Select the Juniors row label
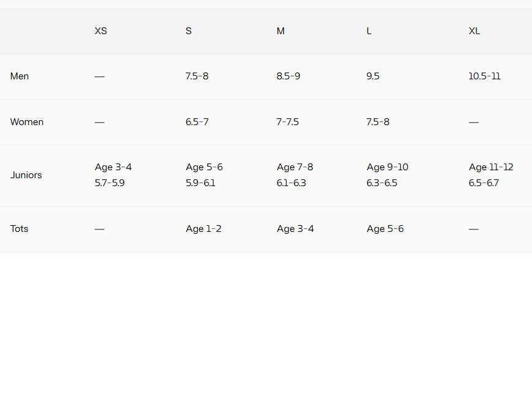 click(x=26, y=175)
